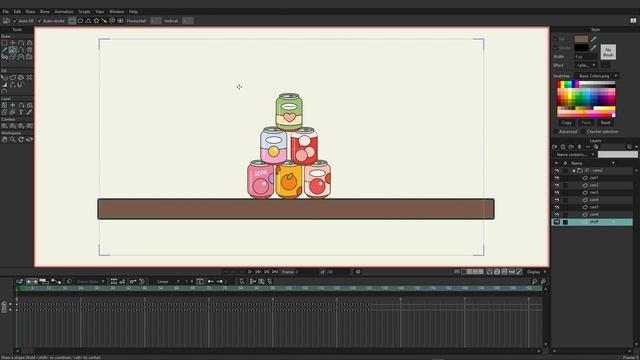
Task: Enable the Advanced checkbox
Action: (556, 131)
